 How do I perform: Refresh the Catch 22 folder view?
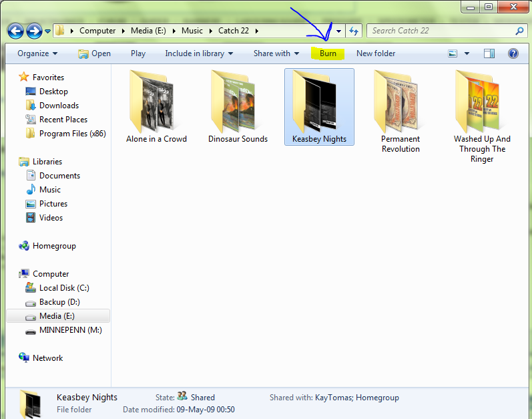point(354,31)
